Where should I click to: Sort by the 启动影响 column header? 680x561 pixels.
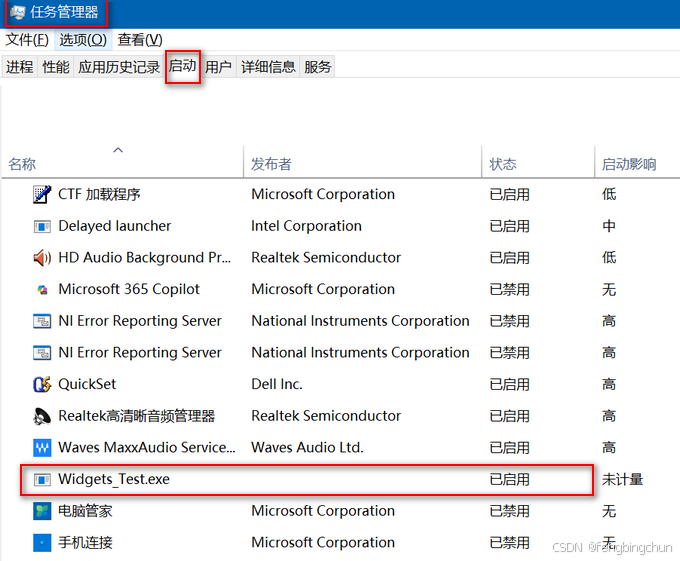[x=637, y=161]
